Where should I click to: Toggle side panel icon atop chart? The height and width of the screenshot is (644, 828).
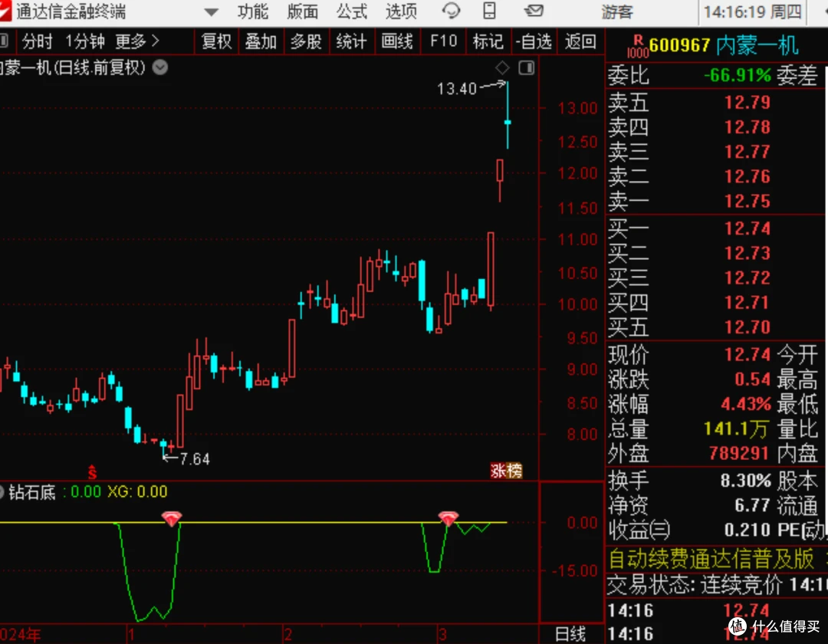tap(526, 68)
